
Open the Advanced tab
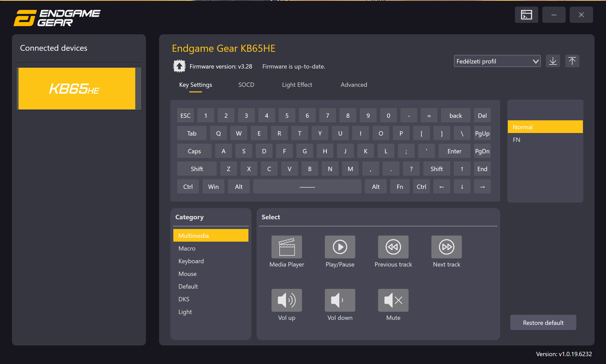coord(354,85)
